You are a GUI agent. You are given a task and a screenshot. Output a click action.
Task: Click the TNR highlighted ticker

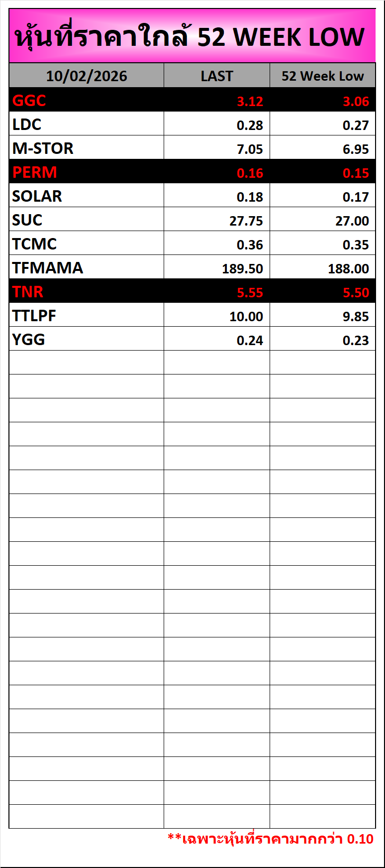click(28, 292)
